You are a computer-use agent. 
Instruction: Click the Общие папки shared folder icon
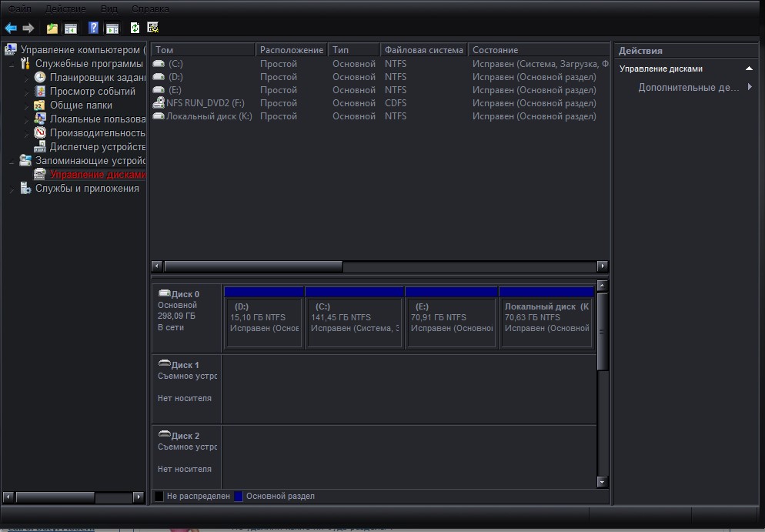point(39,105)
